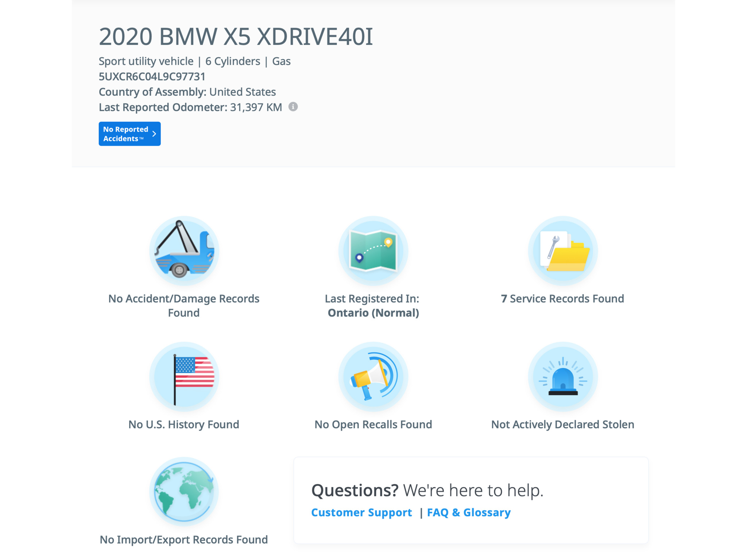The width and height of the screenshot is (747, 560).
Task: Click the No Open Recalls Found label
Action: point(373,424)
